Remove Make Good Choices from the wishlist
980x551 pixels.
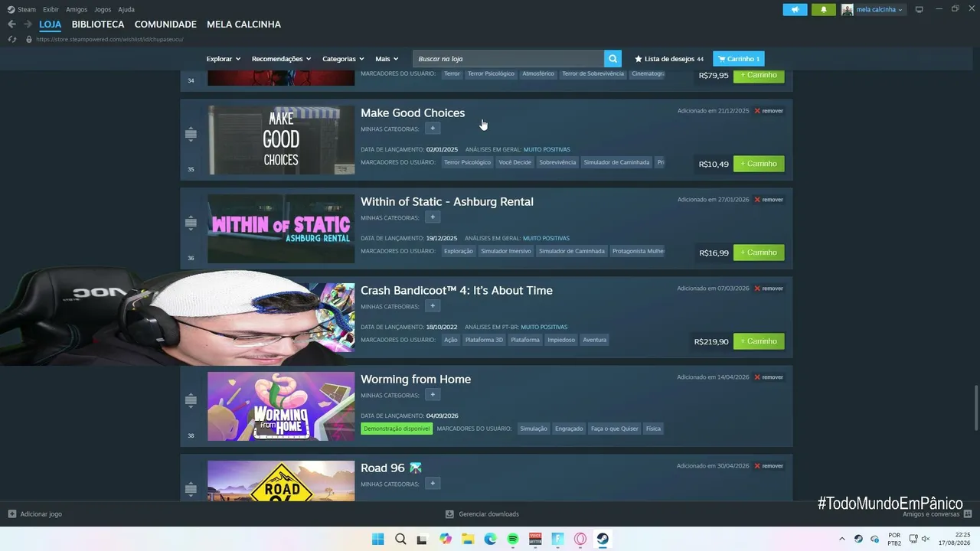(x=769, y=111)
